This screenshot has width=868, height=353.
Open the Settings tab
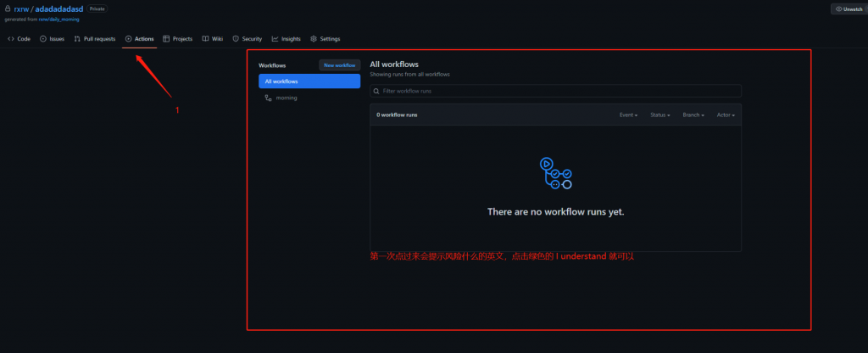325,39
